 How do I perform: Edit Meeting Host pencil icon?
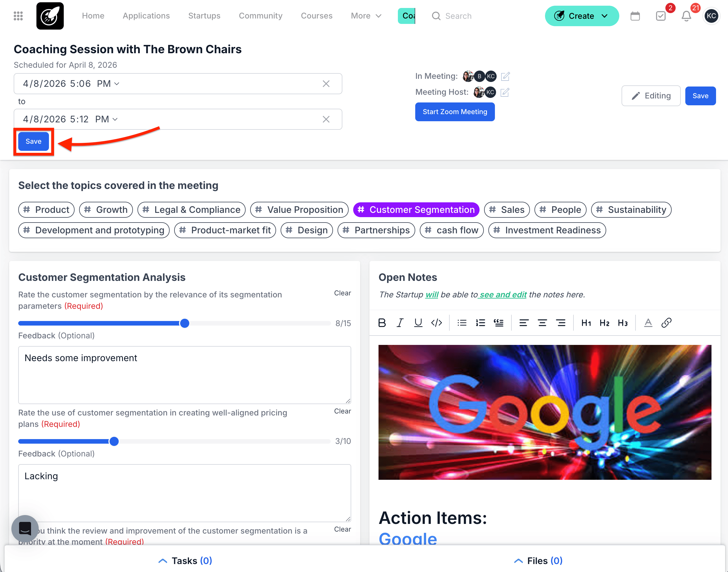[505, 92]
